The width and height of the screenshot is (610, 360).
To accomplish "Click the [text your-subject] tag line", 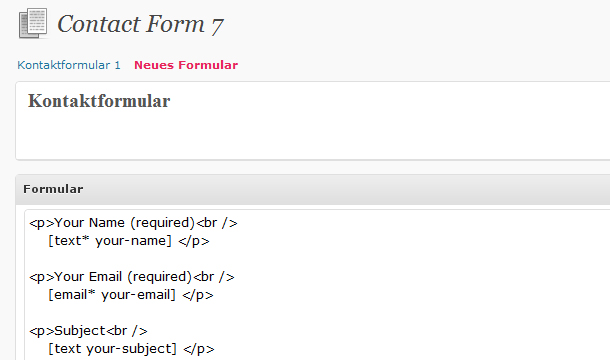I will pos(131,349).
